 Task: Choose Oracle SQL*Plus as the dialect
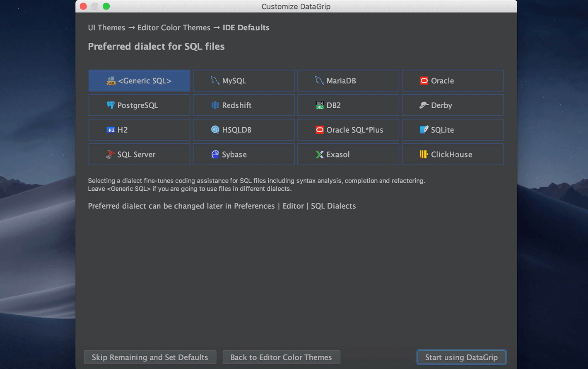tap(348, 130)
